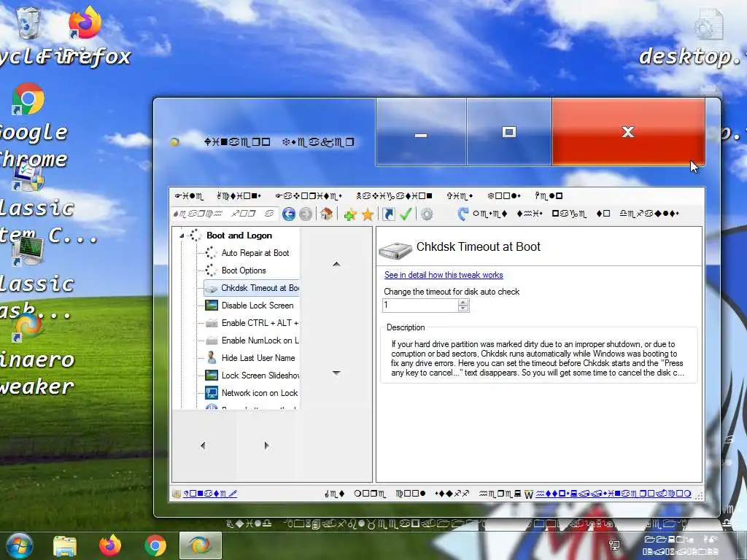Open settings with the grey gear icon

point(427,214)
